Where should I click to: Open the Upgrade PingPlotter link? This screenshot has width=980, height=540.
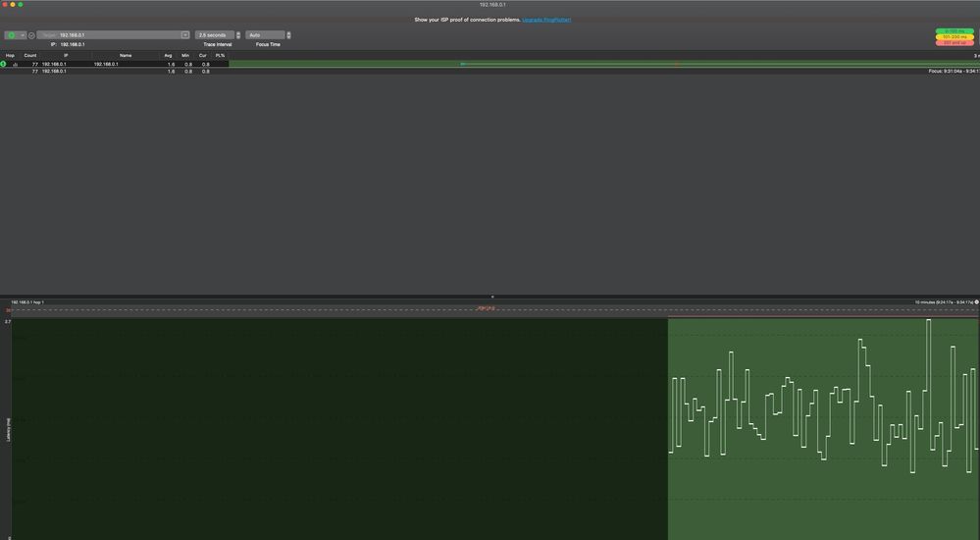point(546,20)
